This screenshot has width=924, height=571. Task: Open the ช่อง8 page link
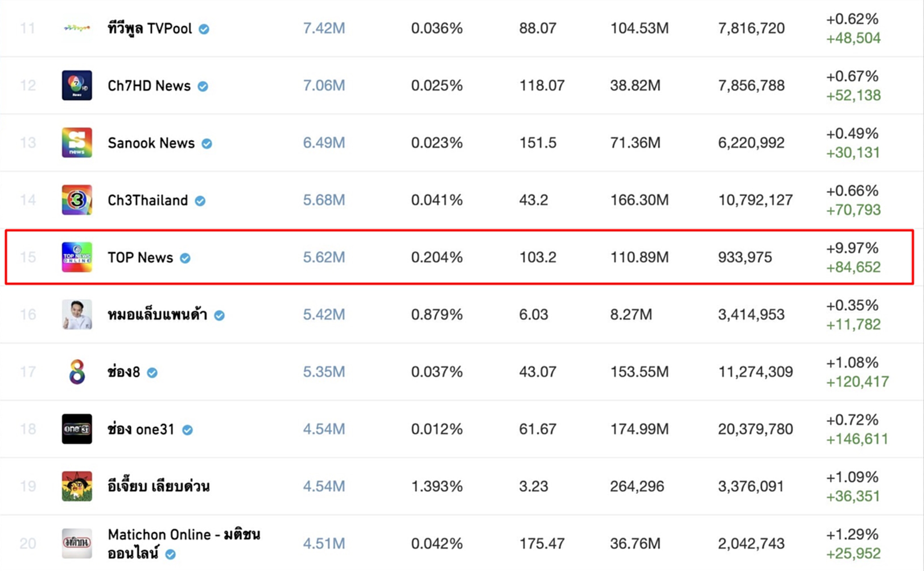[x=123, y=372]
